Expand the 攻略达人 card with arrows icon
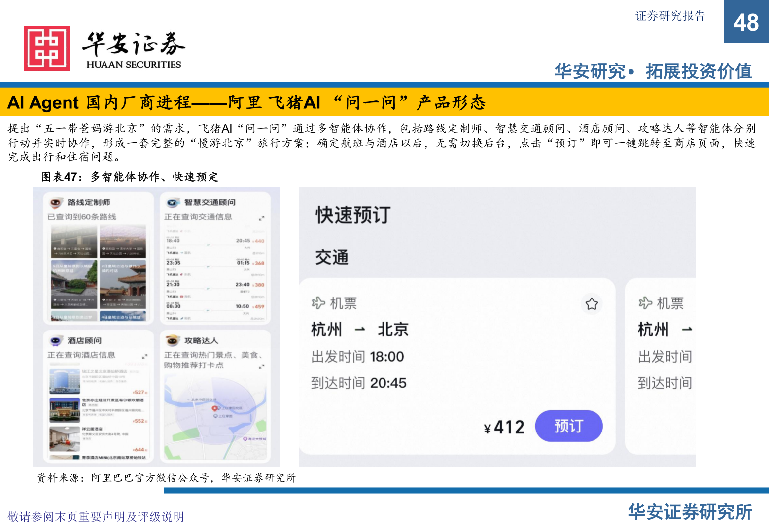The width and height of the screenshot is (769, 532). click(x=261, y=366)
